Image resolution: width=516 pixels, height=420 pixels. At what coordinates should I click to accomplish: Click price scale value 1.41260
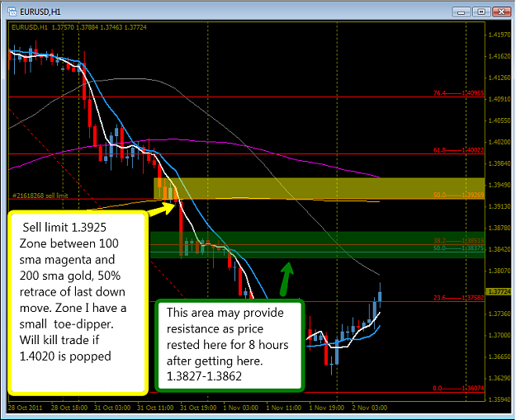tap(499, 78)
